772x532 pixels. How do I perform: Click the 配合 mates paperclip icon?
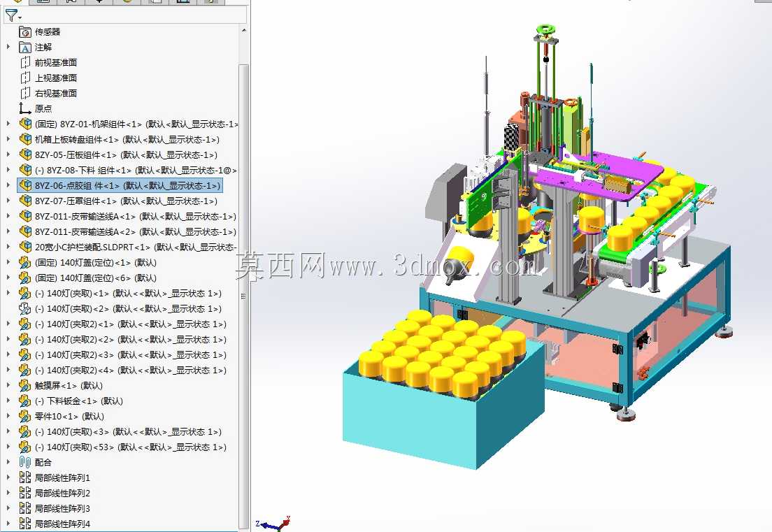25,462
